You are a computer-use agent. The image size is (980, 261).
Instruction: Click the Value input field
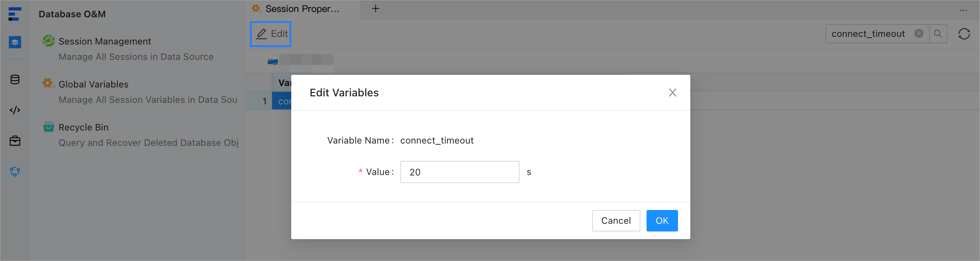click(x=459, y=172)
